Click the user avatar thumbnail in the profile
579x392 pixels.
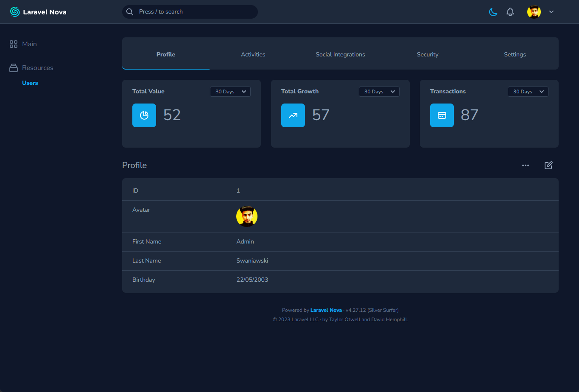[x=246, y=216]
